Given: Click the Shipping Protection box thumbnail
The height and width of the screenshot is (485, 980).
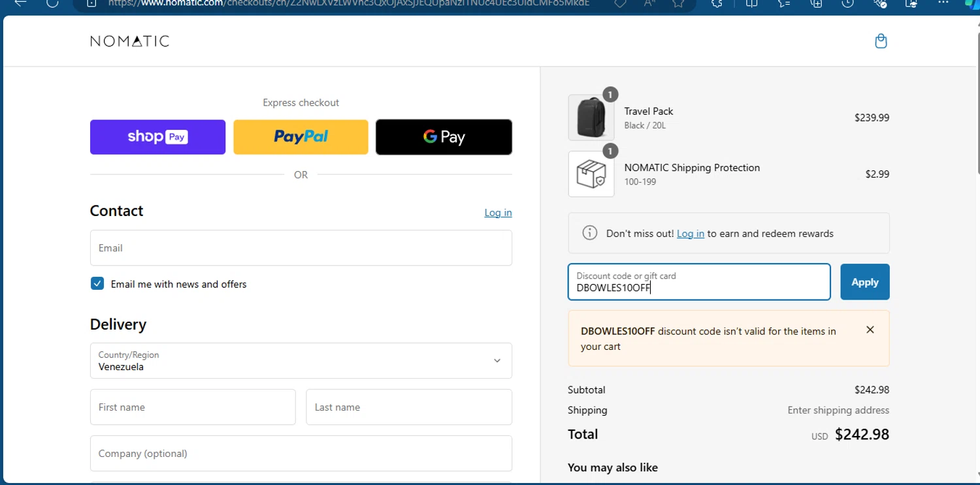Looking at the screenshot, I should coord(591,174).
